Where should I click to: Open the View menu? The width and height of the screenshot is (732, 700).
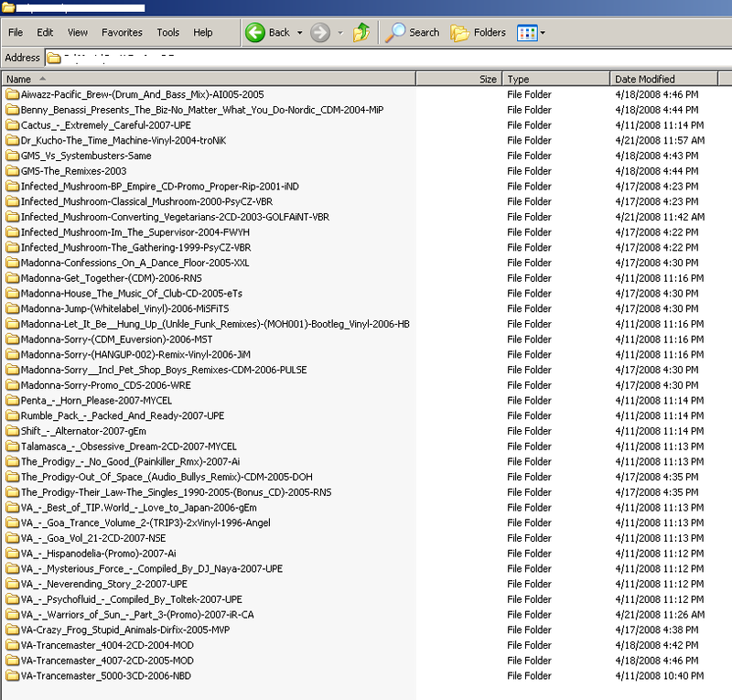[78, 32]
